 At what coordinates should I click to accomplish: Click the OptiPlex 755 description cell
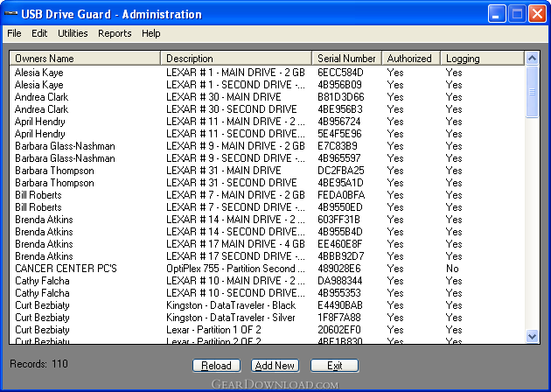click(x=235, y=269)
